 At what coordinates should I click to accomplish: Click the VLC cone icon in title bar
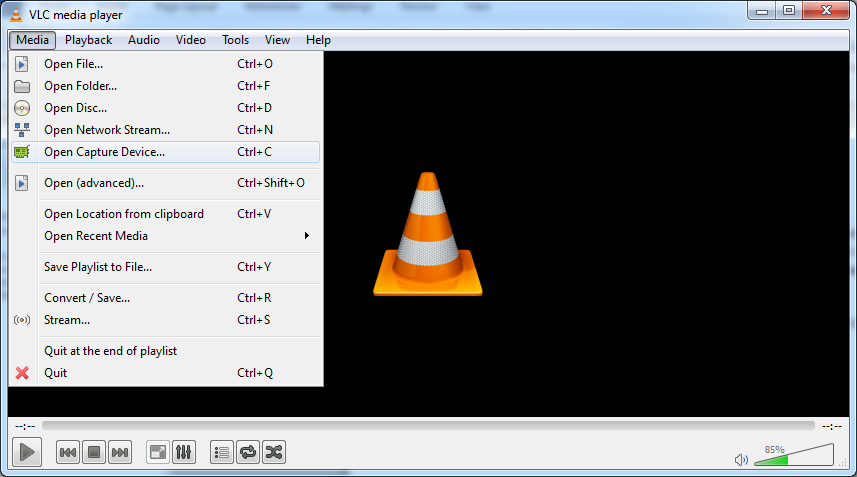click(x=16, y=15)
